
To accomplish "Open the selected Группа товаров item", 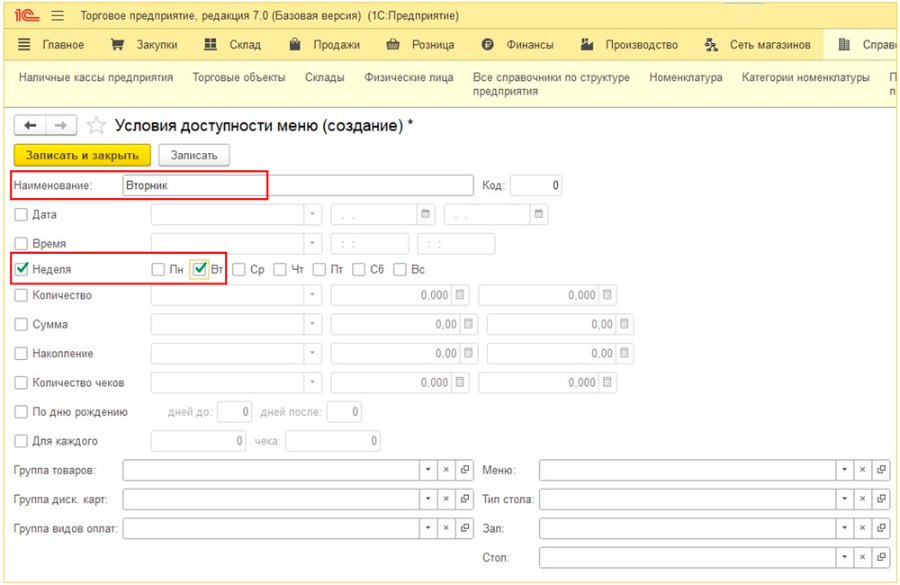I will point(464,470).
